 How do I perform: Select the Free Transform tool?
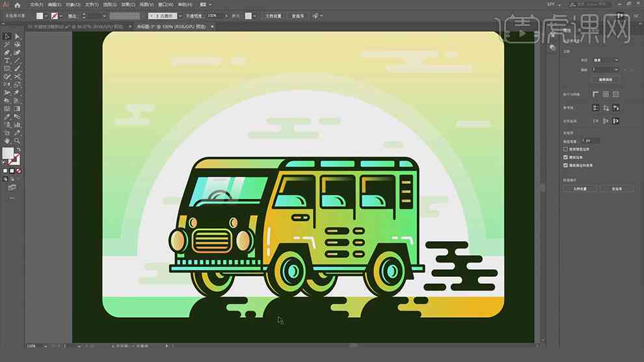point(18,93)
